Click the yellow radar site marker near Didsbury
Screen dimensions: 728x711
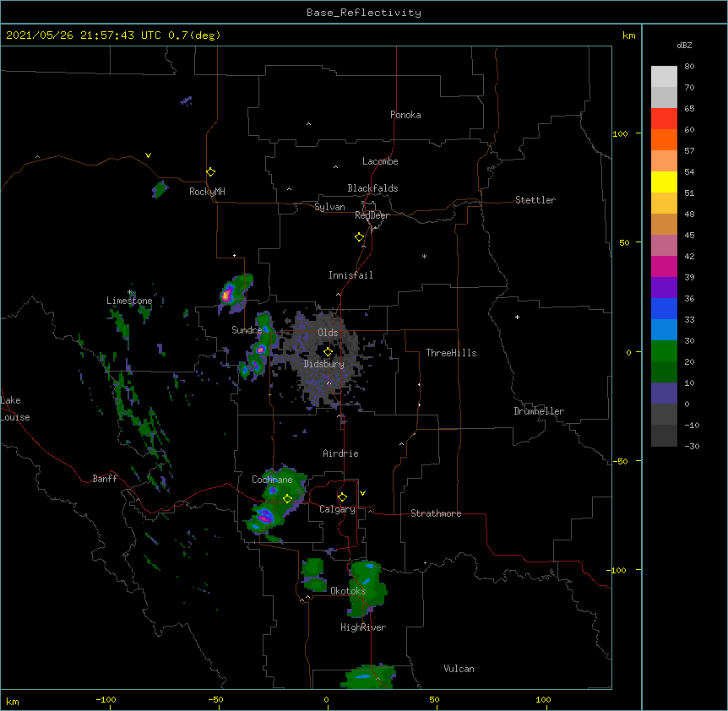click(x=328, y=351)
